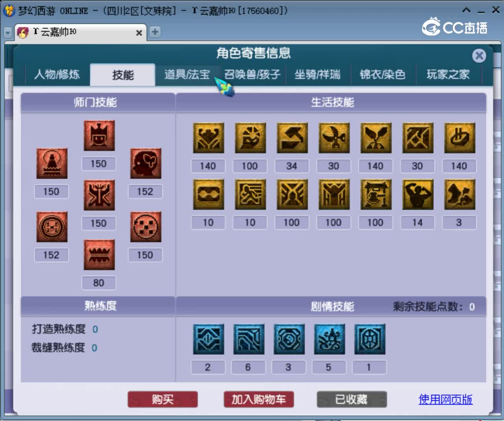504x421 pixels.
Task: Select the fourth plot skill icon leveled 5
Action: pyautogui.click(x=329, y=339)
